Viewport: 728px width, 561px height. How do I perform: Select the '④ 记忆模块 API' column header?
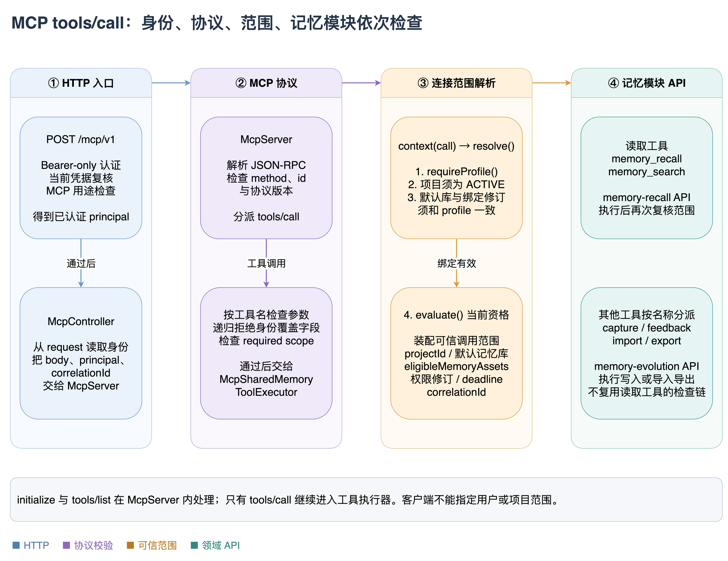point(646,83)
